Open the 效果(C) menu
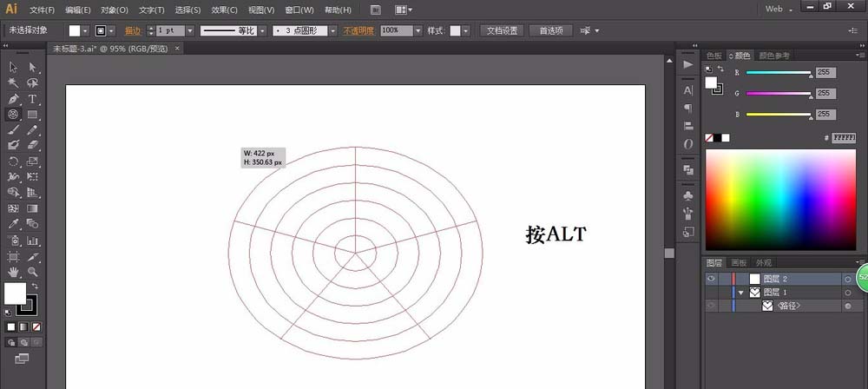The width and height of the screenshot is (868, 389). pos(224,10)
